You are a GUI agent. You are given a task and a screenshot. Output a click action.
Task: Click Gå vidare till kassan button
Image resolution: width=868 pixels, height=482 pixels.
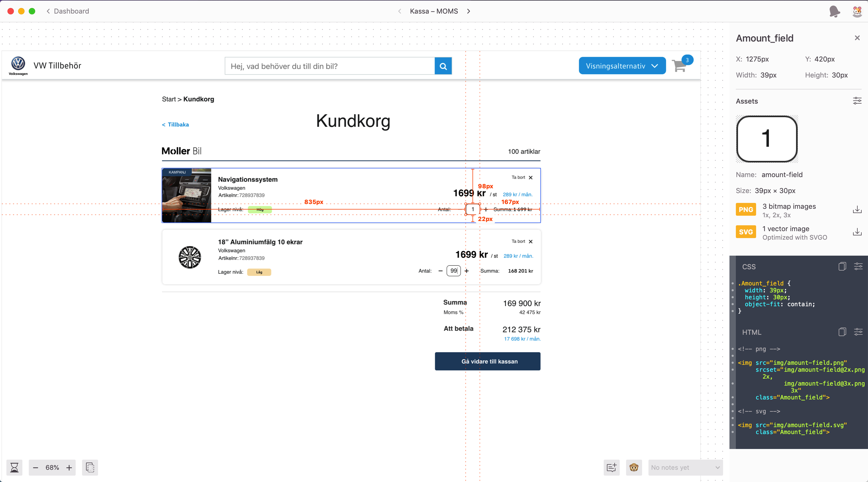(488, 361)
